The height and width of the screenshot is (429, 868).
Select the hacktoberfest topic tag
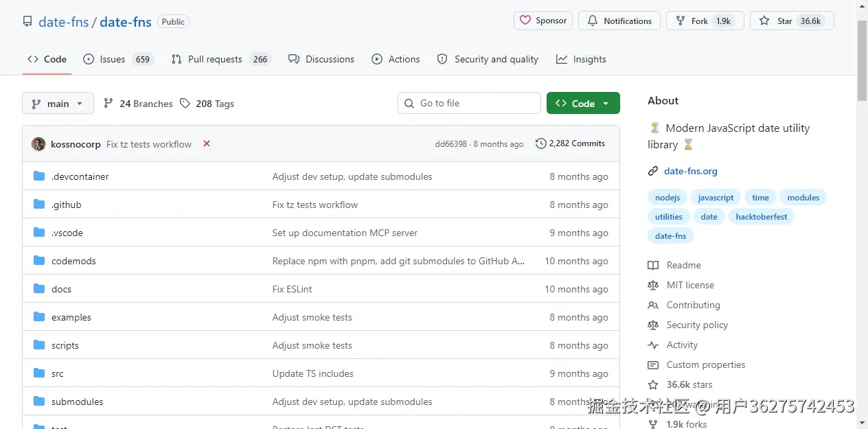click(762, 217)
